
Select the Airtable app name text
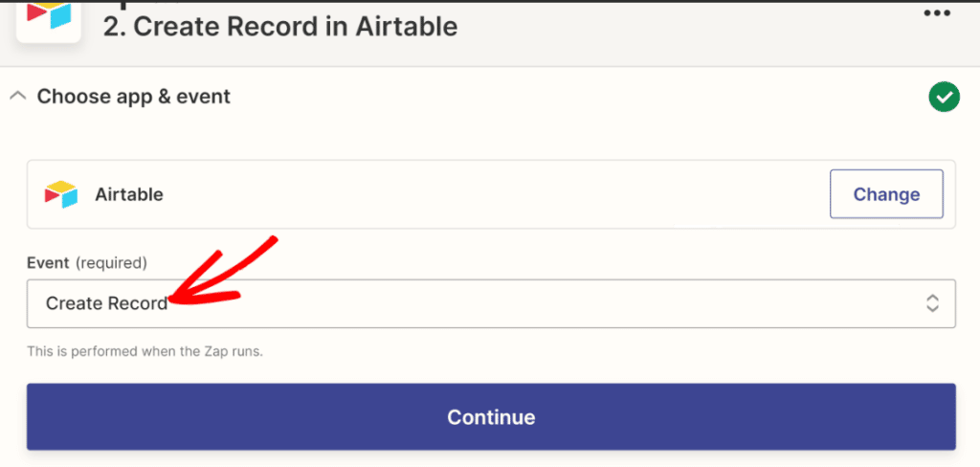click(129, 194)
